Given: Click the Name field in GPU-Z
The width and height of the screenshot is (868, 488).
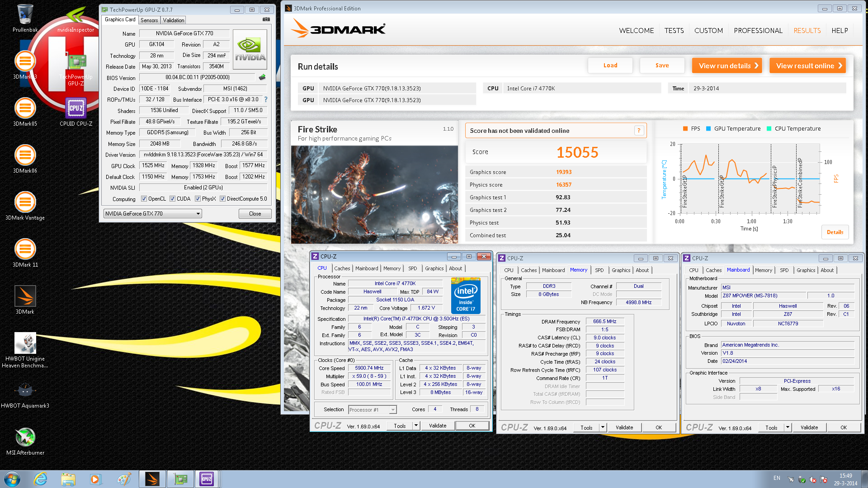Looking at the screenshot, I should (184, 33).
